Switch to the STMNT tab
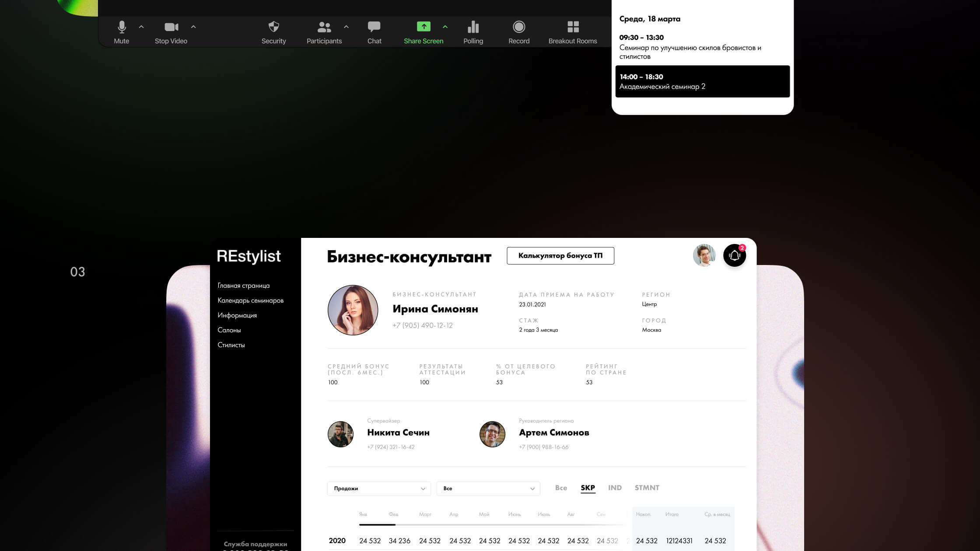The height and width of the screenshot is (551, 980). [x=647, y=488]
